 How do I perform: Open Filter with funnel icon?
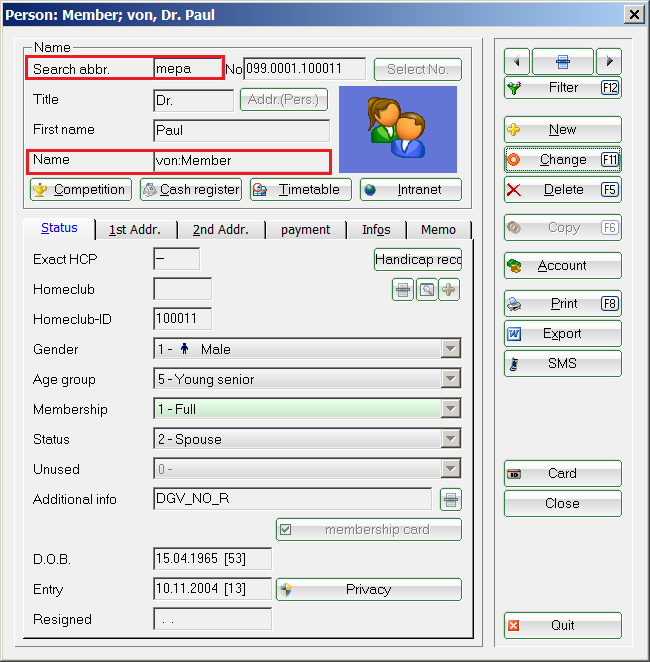pos(563,88)
